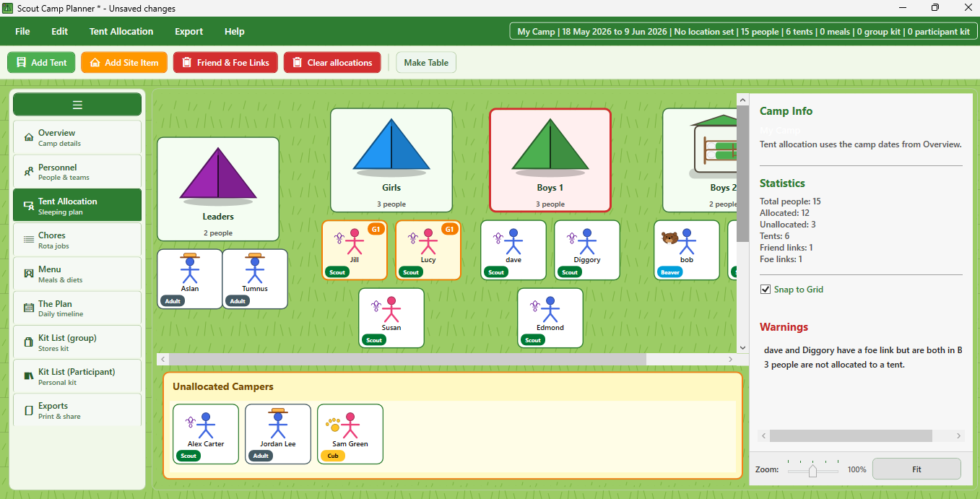Screen dimensions: 980x499
Task: Open Exports print & share
Action: point(77,410)
